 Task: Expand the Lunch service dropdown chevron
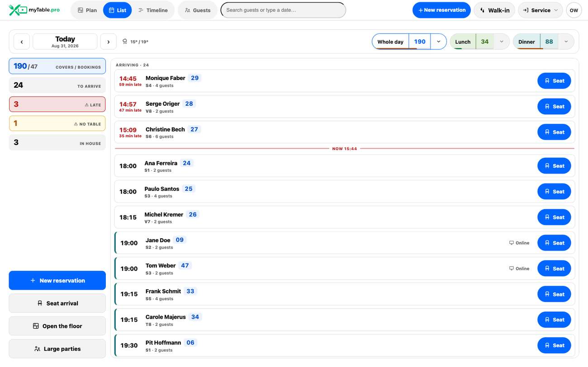click(501, 42)
